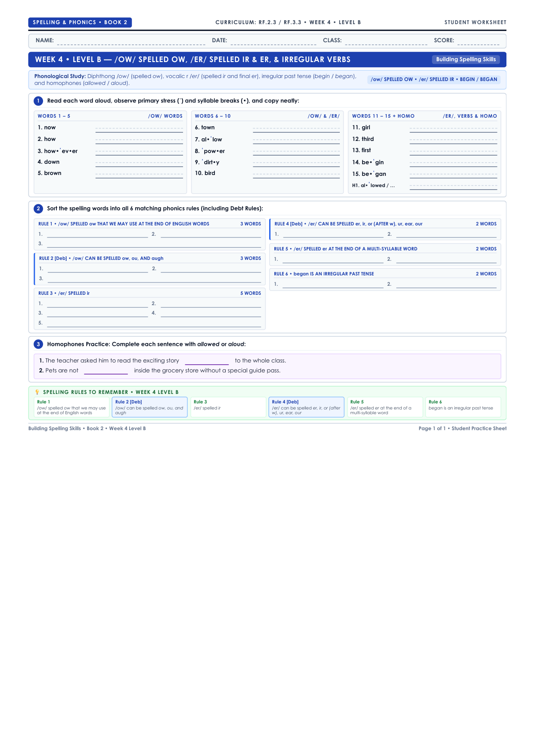The height and width of the screenshot is (756, 534).
Task: Click the copy line beside "13. first"
Action: coord(453,152)
